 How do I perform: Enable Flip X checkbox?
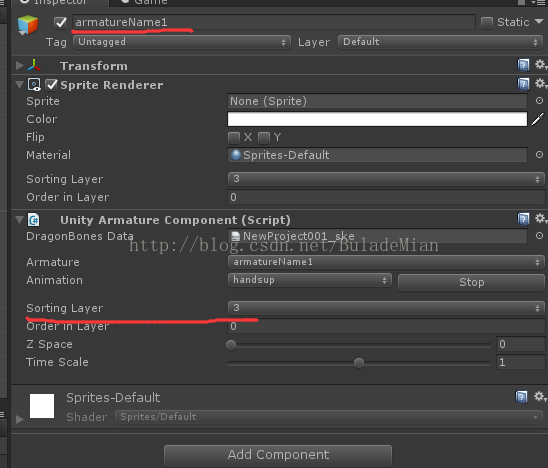pos(234,138)
